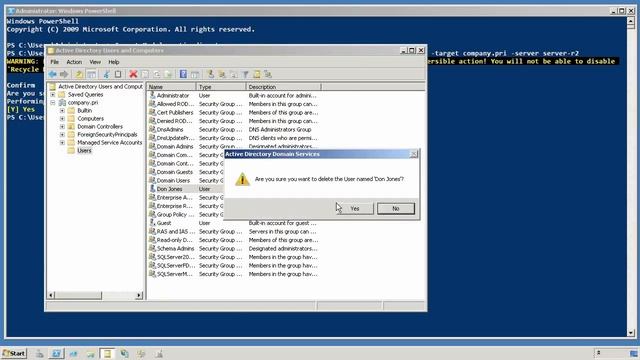Image resolution: width=640 pixels, height=360 pixels.
Task: Open the File menu
Action: point(54,62)
